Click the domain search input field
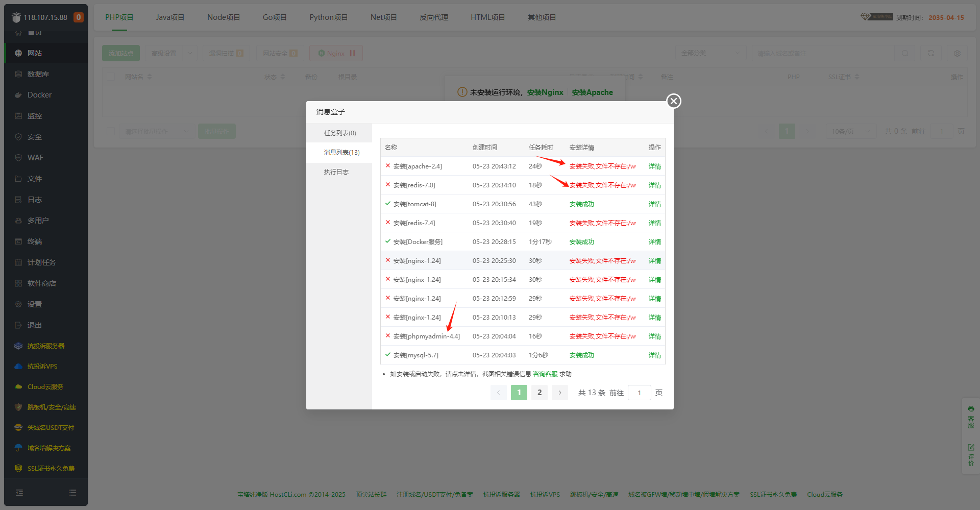This screenshot has height=510, width=980. click(823, 53)
